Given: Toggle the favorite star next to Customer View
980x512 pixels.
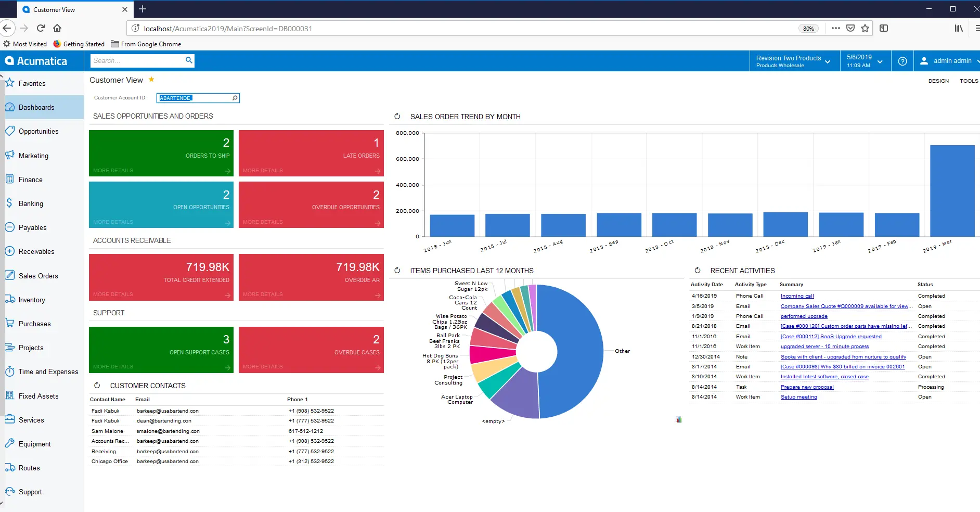Looking at the screenshot, I should click(x=151, y=80).
